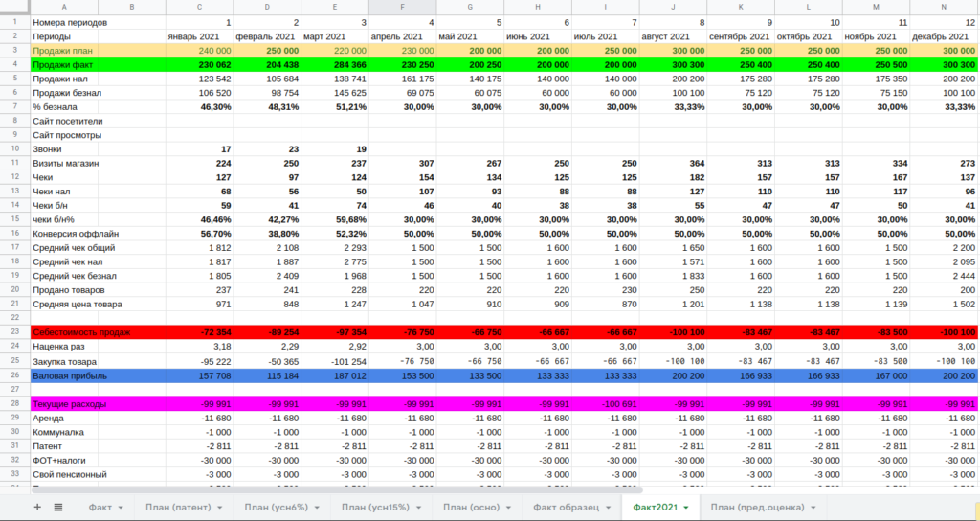Click the blue Валовая прибыль label
The width and height of the screenshot is (980, 521).
70,375
